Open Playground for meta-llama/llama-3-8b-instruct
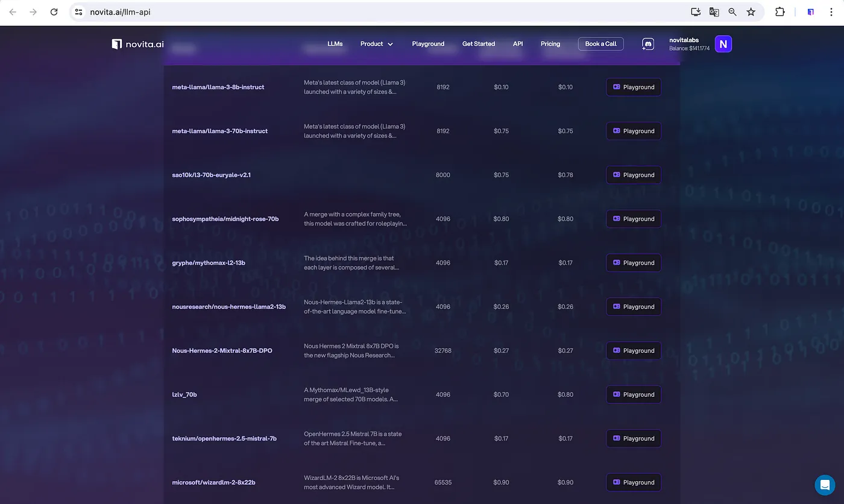 pyautogui.click(x=634, y=87)
